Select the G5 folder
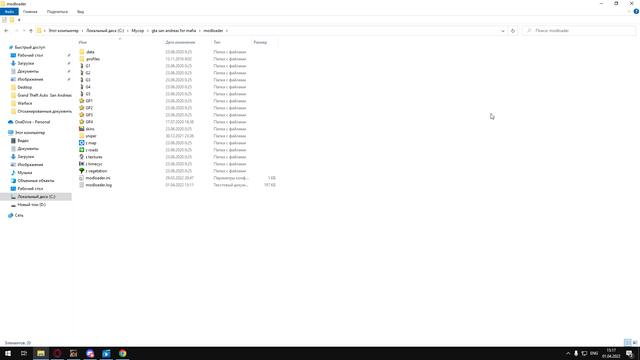Viewport: 640px width, 360px height. pos(88,94)
